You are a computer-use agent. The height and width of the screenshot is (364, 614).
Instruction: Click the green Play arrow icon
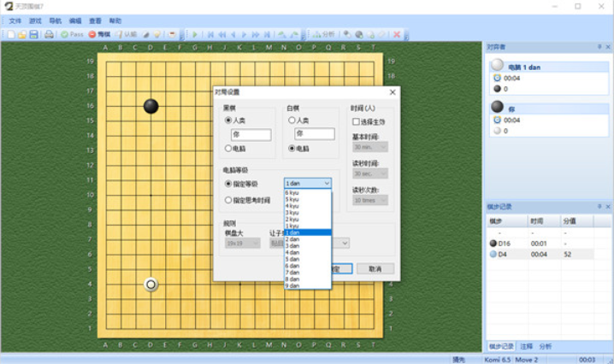(195, 34)
